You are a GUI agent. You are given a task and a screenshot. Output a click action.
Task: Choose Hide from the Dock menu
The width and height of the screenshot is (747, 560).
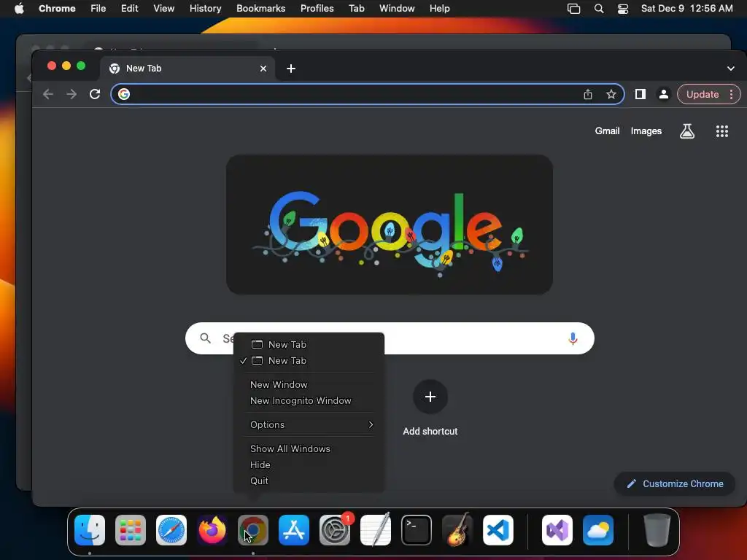click(309, 464)
